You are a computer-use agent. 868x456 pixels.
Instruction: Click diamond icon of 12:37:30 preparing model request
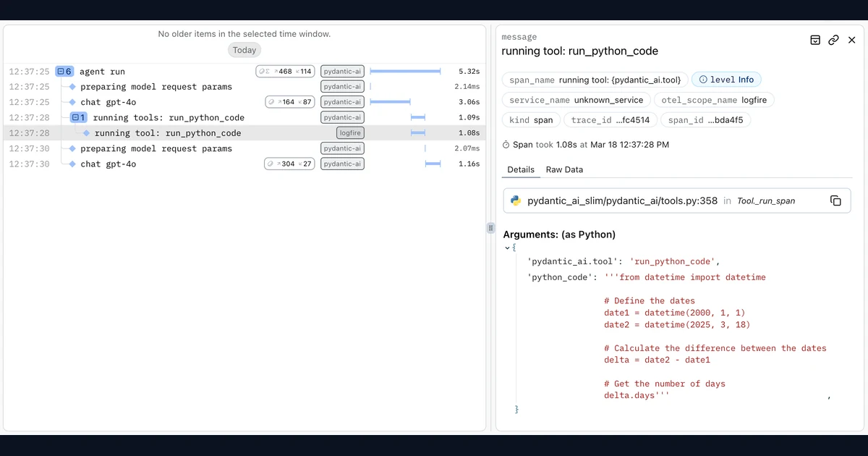tap(72, 148)
